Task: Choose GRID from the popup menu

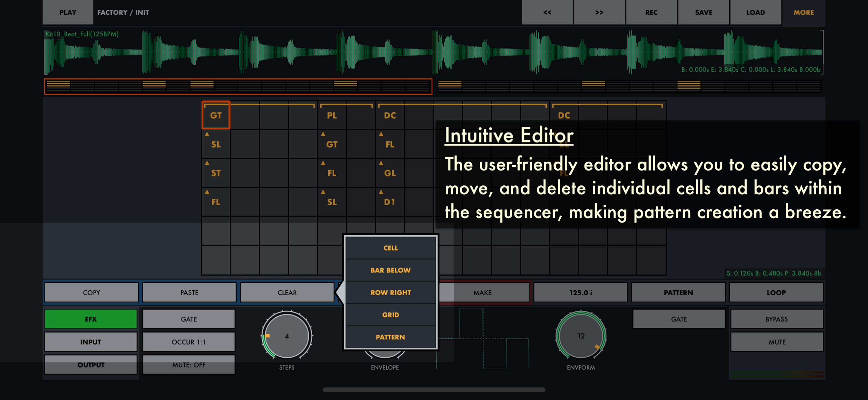Action: pyautogui.click(x=391, y=314)
